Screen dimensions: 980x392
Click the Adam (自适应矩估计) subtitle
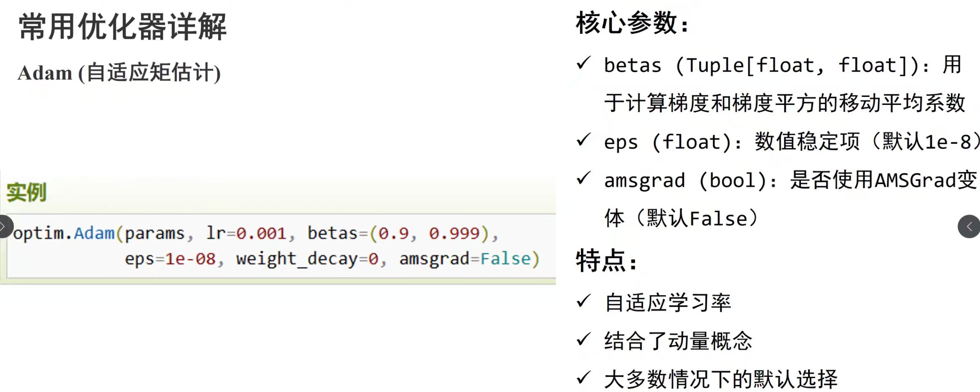pos(119,72)
